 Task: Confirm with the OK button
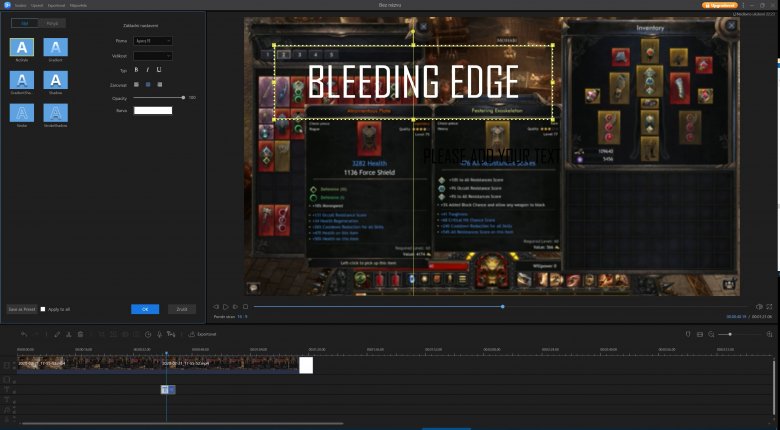click(x=145, y=309)
